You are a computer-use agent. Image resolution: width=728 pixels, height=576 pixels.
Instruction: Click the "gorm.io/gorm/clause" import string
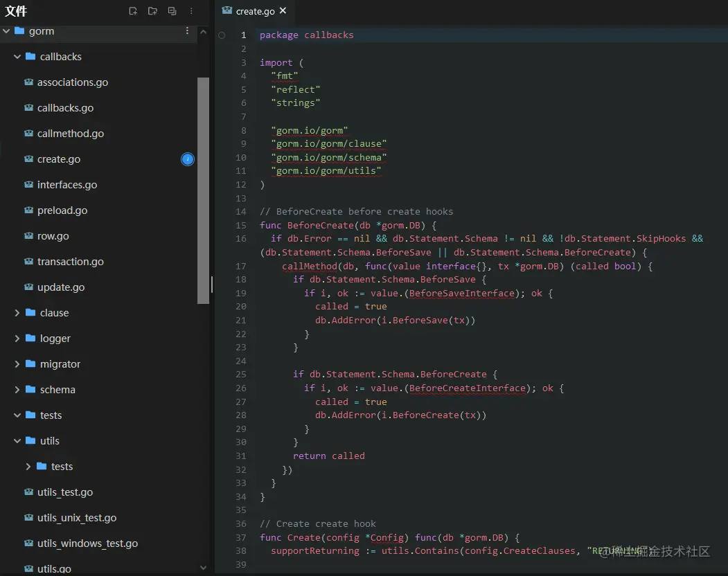coord(329,144)
